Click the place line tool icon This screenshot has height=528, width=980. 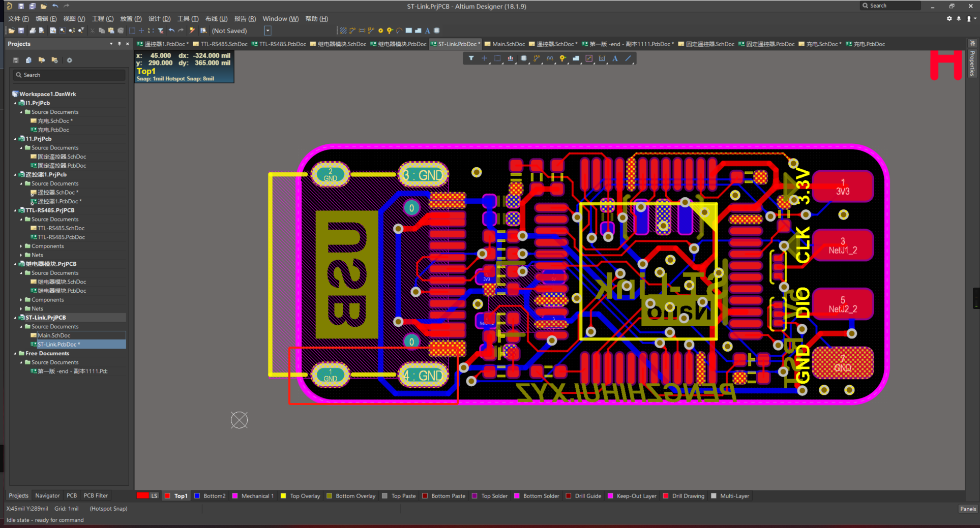(x=628, y=58)
